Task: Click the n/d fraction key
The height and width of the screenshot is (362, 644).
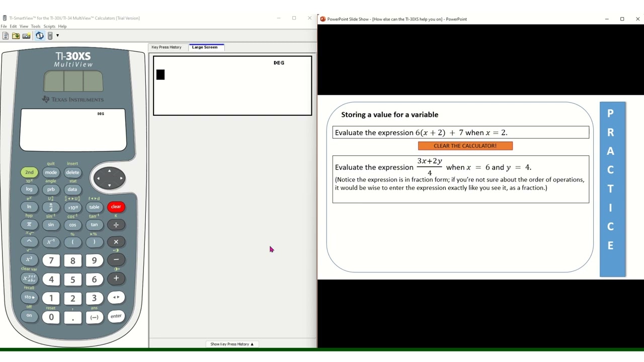Action: (51, 207)
